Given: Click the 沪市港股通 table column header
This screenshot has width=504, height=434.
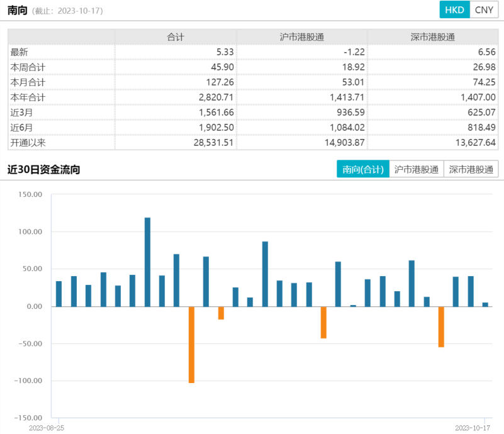Looking at the screenshot, I should click(x=302, y=37).
